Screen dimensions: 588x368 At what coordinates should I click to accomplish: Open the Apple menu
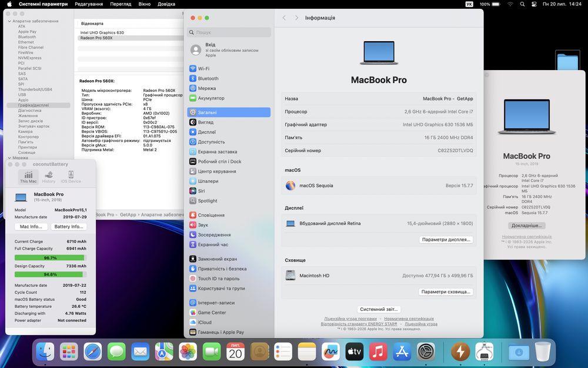(x=10, y=4)
